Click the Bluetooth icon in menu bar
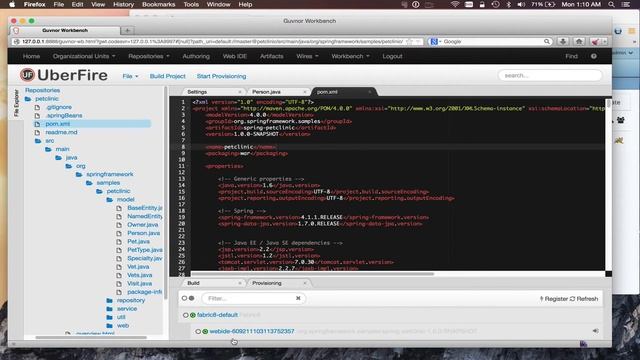 tap(509, 4)
